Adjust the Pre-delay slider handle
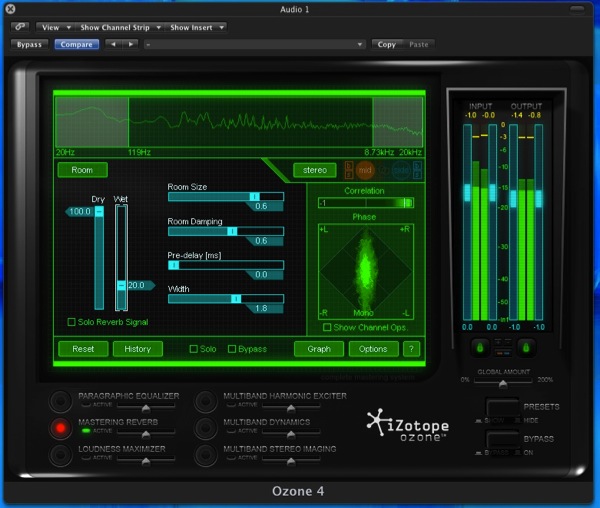The image size is (600, 508). (x=173, y=265)
